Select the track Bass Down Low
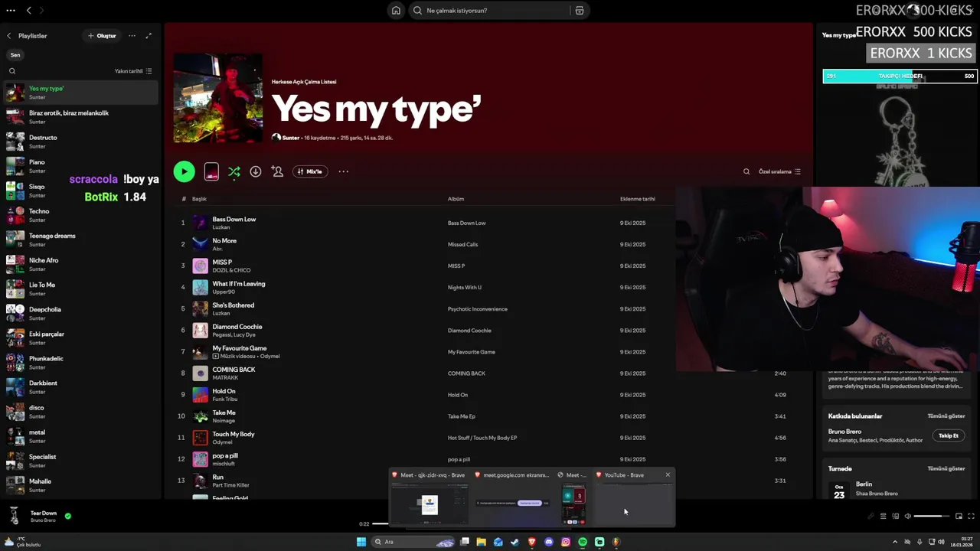Image resolution: width=980 pixels, height=551 pixels. [x=234, y=219]
